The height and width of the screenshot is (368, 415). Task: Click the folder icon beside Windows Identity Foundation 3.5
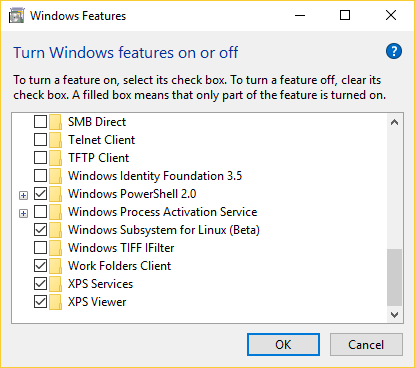[x=55, y=176]
